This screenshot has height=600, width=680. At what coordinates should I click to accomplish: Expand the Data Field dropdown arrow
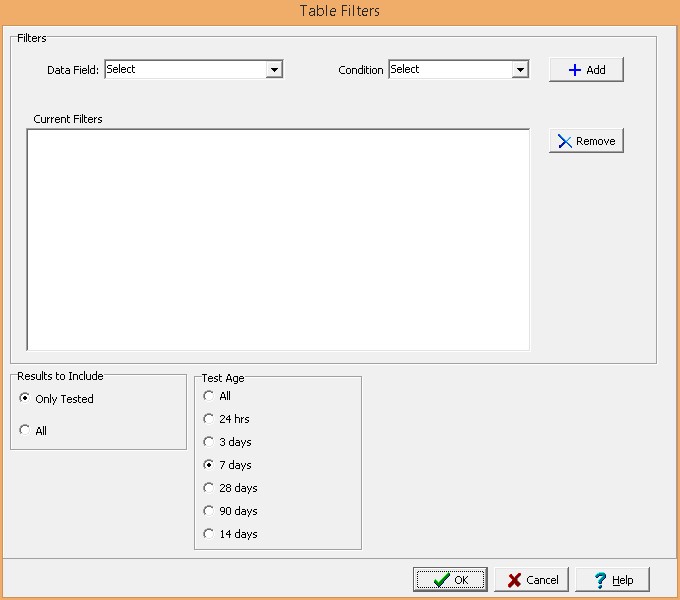pos(274,70)
